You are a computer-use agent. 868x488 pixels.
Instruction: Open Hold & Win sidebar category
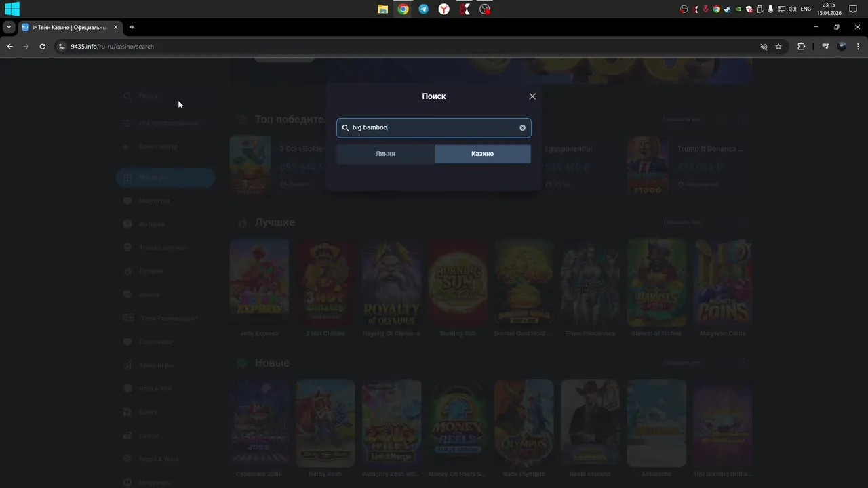(165, 389)
